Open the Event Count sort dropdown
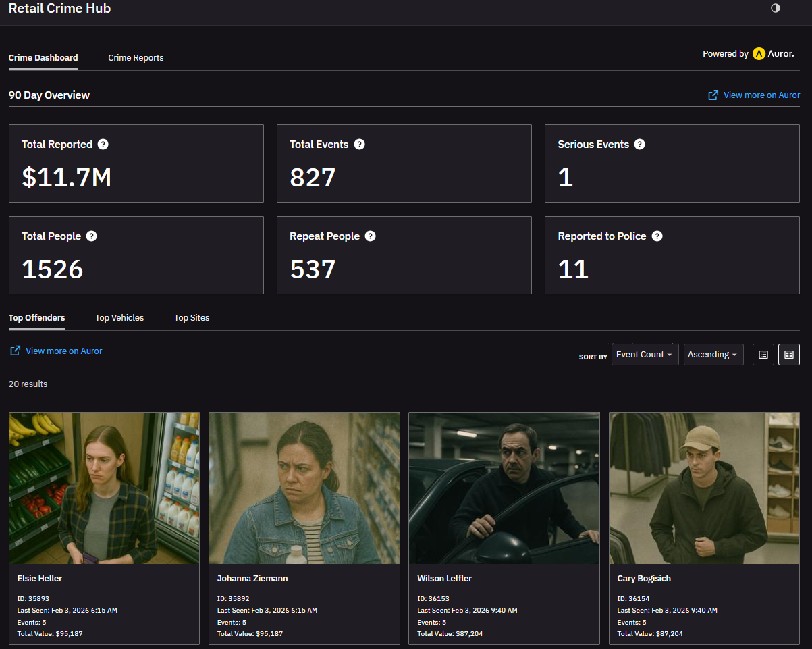The width and height of the screenshot is (812, 649). click(645, 355)
